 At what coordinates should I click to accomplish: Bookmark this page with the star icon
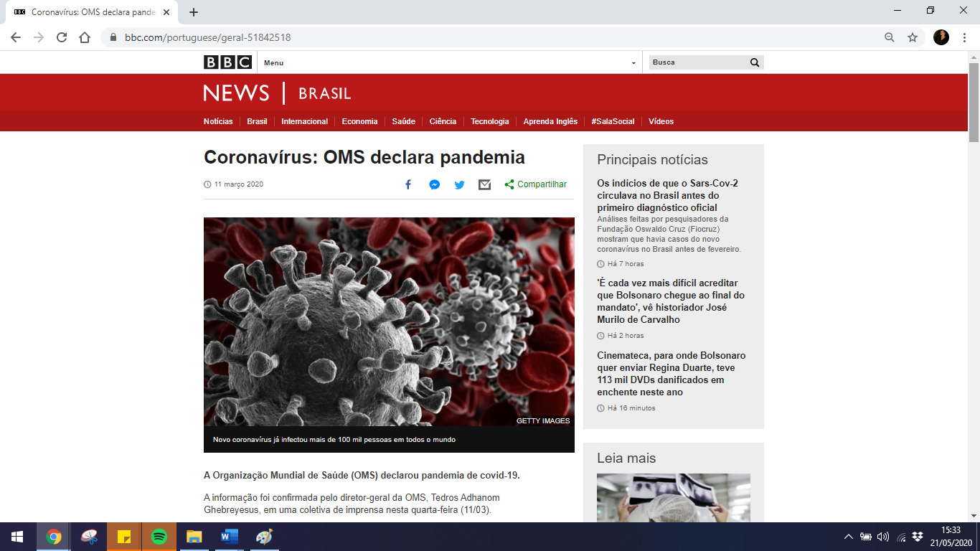point(913,37)
